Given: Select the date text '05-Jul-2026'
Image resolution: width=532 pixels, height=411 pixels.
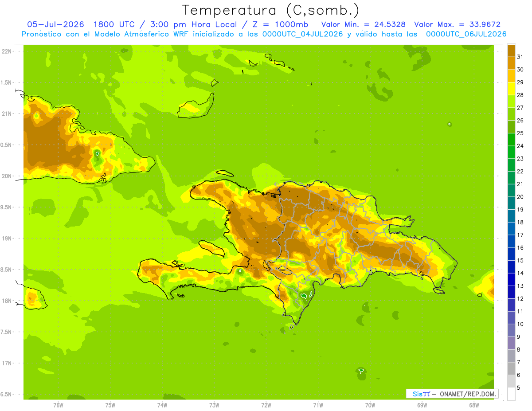Looking at the screenshot, I should tap(56, 24).
